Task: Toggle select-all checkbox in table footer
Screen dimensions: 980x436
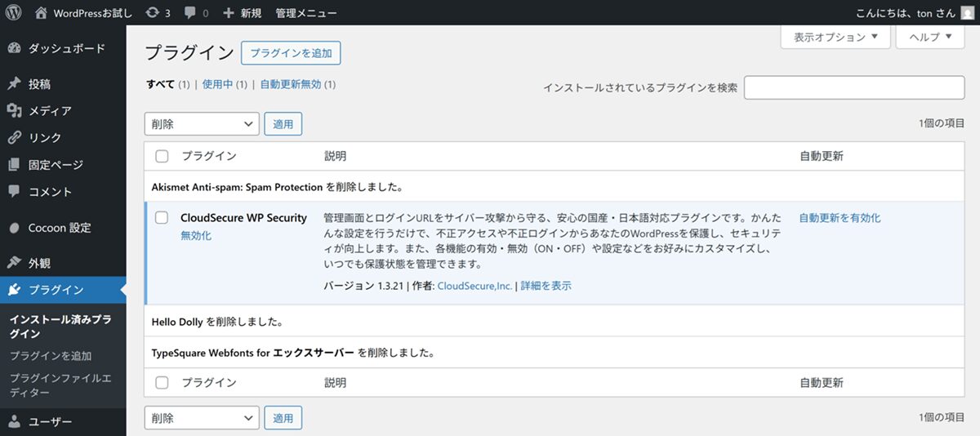Action: pyautogui.click(x=162, y=382)
